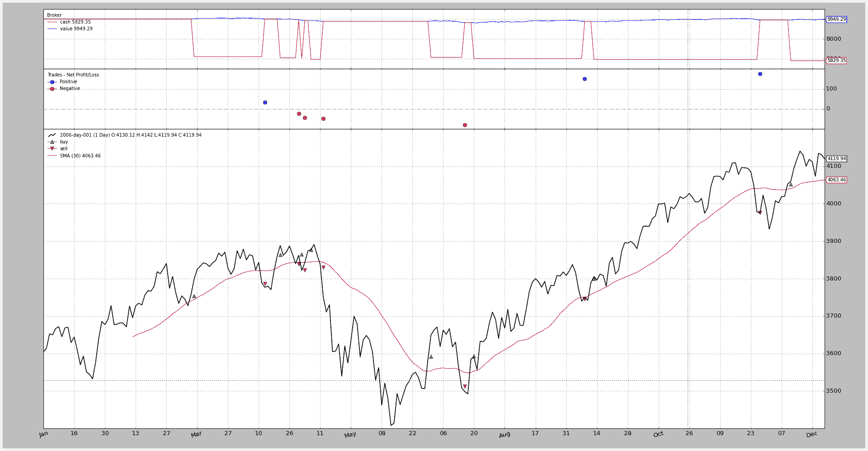The image size is (868, 451).
Task: Click the SMA (30) line color sample
Action: 52,156
